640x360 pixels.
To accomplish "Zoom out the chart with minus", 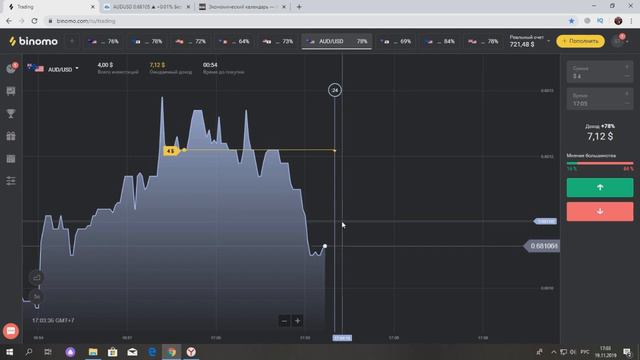I will tap(284, 321).
